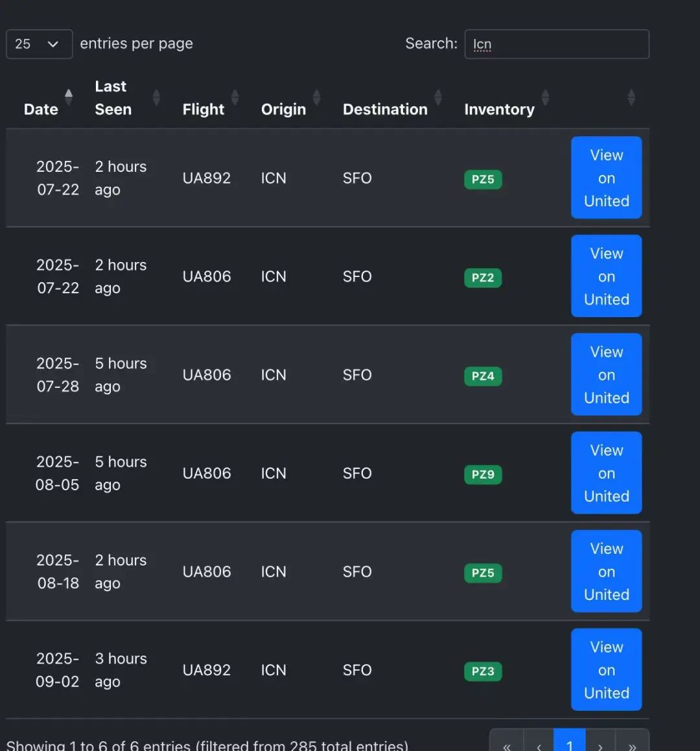Click the PZ9 inventory badge
This screenshot has height=751, width=700.
[483, 475]
